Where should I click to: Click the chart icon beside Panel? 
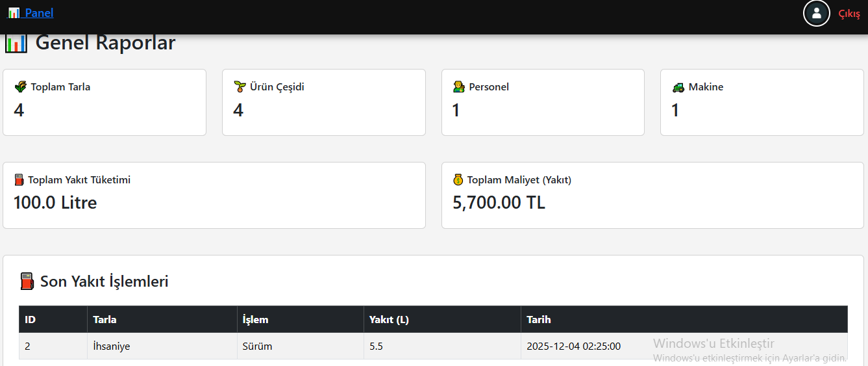[14, 13]
